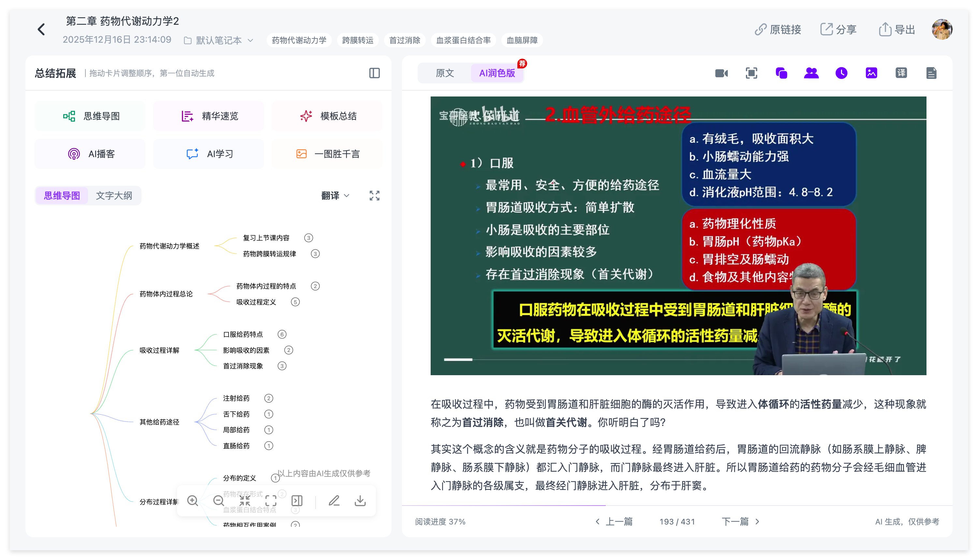Open the 模板总结 card

327,116
